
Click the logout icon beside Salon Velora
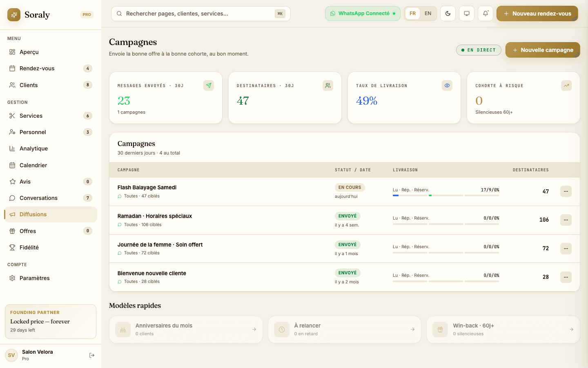92,355
